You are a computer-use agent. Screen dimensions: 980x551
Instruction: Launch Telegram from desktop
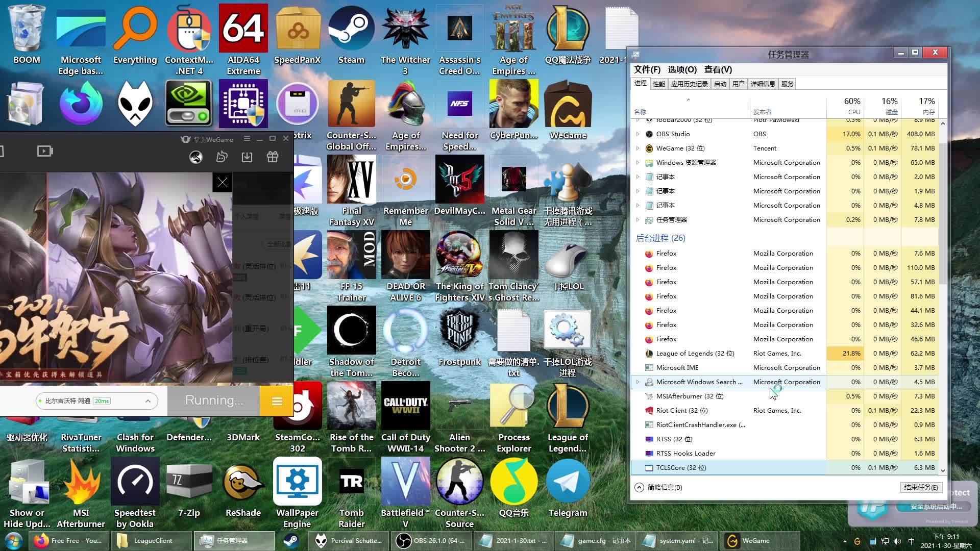pyautogui.click(x=568, y=488)
